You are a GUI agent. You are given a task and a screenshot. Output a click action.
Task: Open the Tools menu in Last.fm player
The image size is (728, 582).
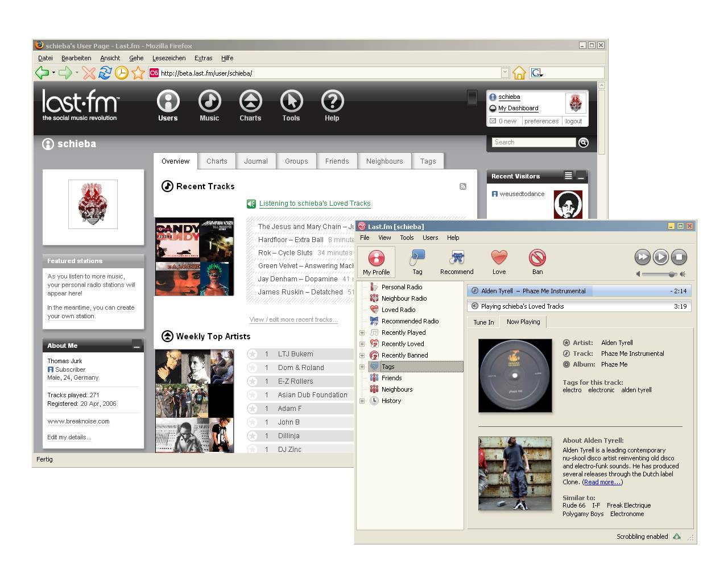pos(407,238)
